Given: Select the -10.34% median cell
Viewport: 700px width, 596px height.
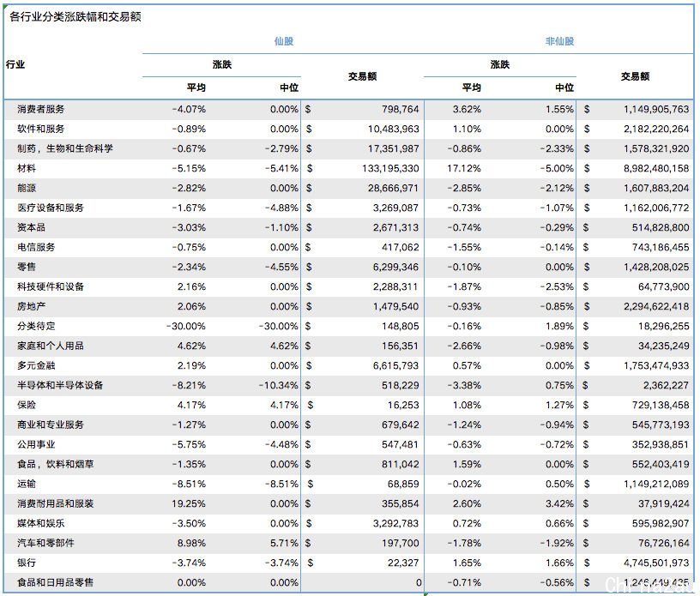Looking at the screenshot, I should point(279,385).
